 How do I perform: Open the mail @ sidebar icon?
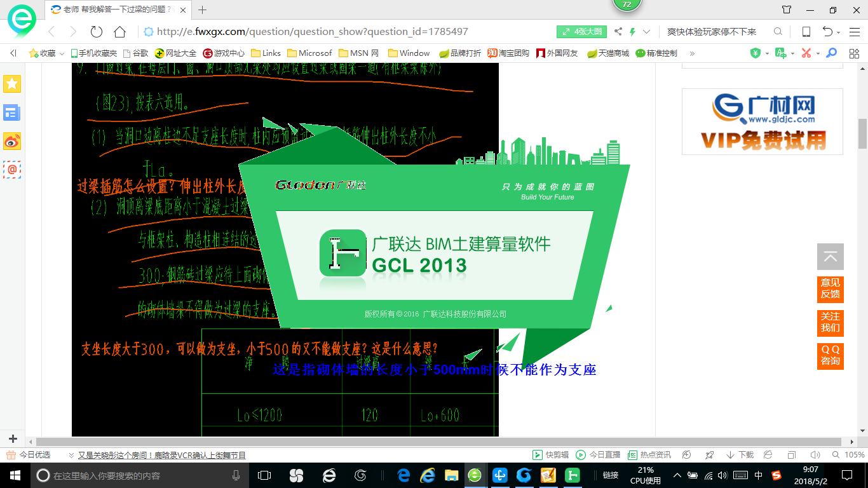coord(12,170)
